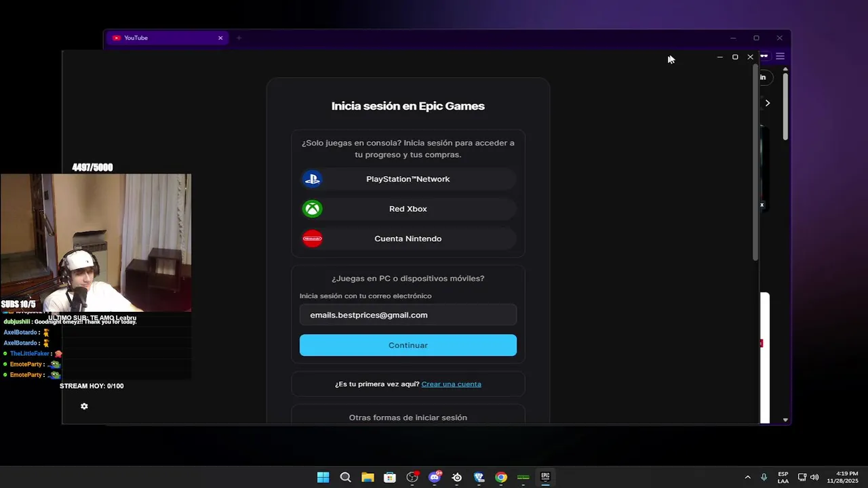Launch Microsoft Store from taskbar
This screenshot has height=488, width=868.
(x=390, y=477)
